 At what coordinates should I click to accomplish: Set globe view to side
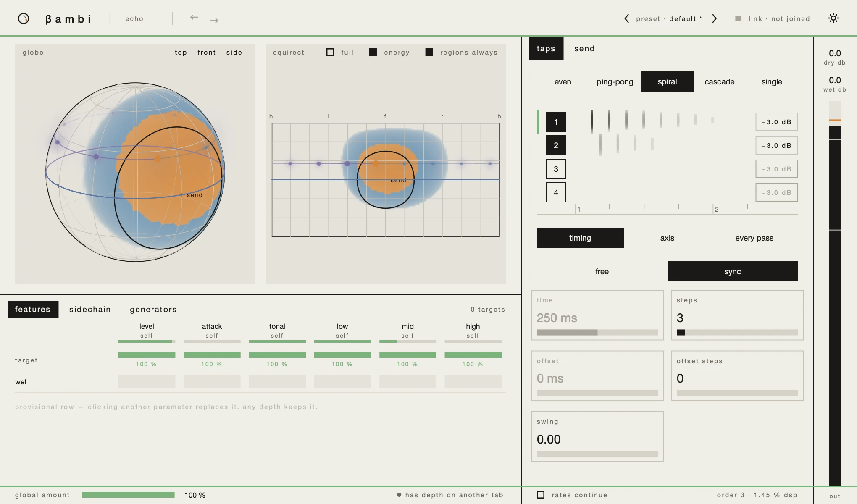[234, 52]
